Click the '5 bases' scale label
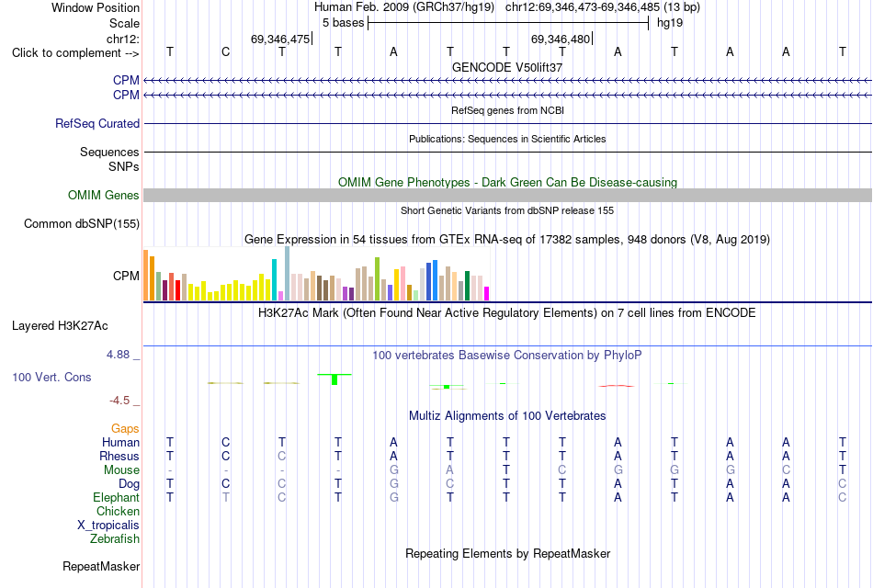Screen dimensions: 873x588 [343, 23]
